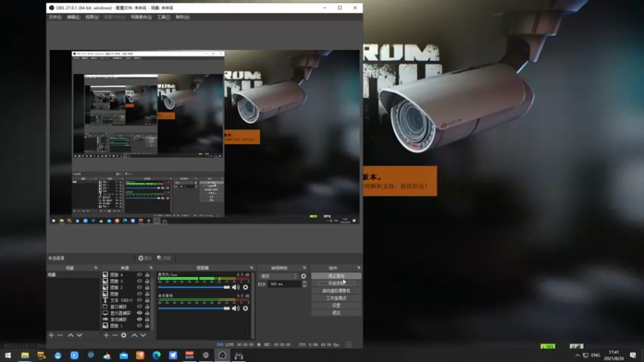The image size is (644, 362).
Task: Move the selected source up in the list
Action: pyautogui.click(x=134, y=335)
